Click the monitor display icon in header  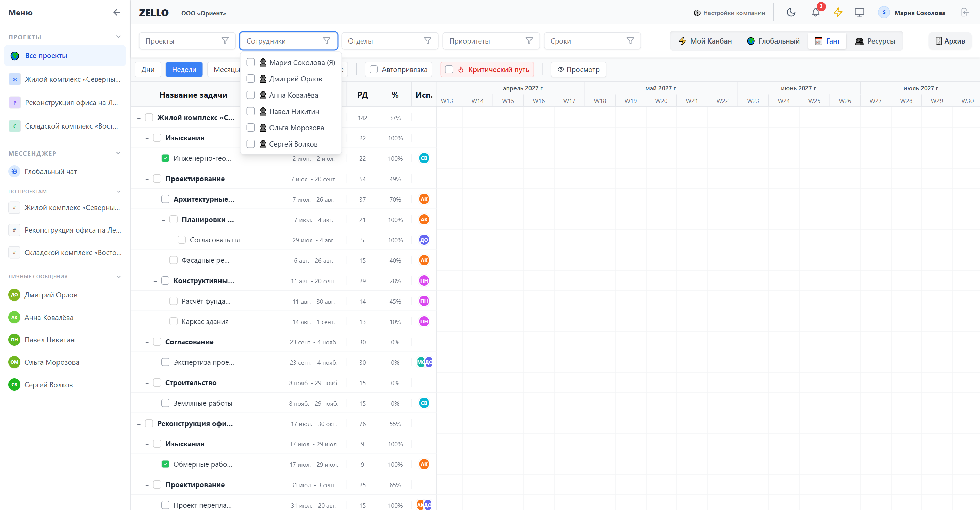coord(859,13)
